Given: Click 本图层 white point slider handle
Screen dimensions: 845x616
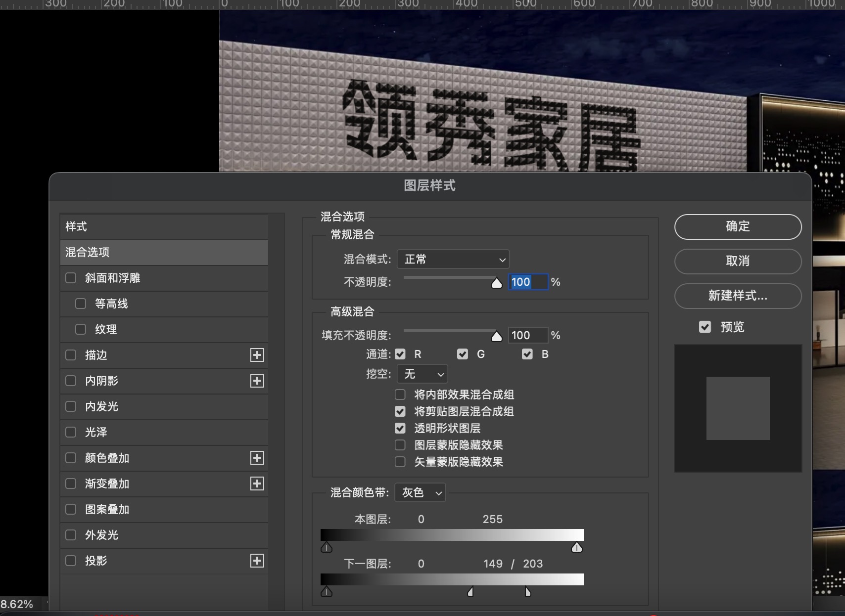Looking at the screenshot, I should click(577, 547).
